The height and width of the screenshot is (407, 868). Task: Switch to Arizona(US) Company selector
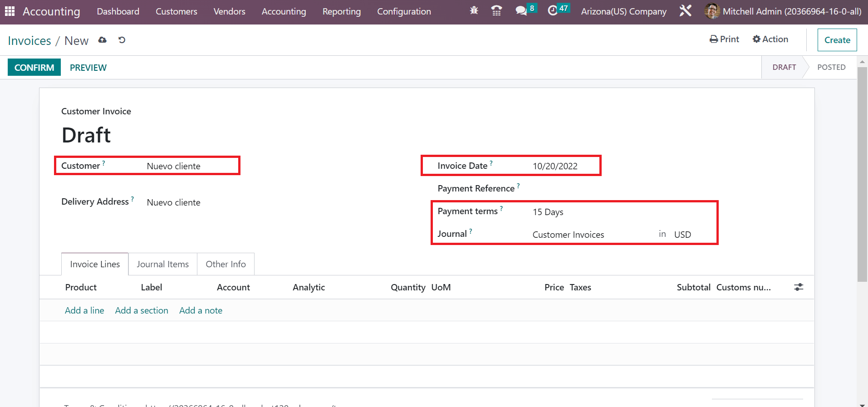(x=624, y=11)
